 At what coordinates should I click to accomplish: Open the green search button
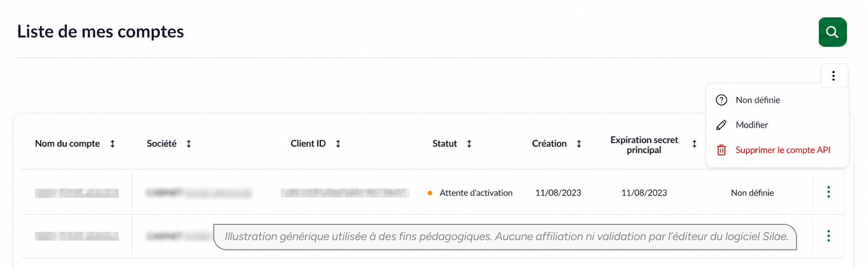point(833,32)
